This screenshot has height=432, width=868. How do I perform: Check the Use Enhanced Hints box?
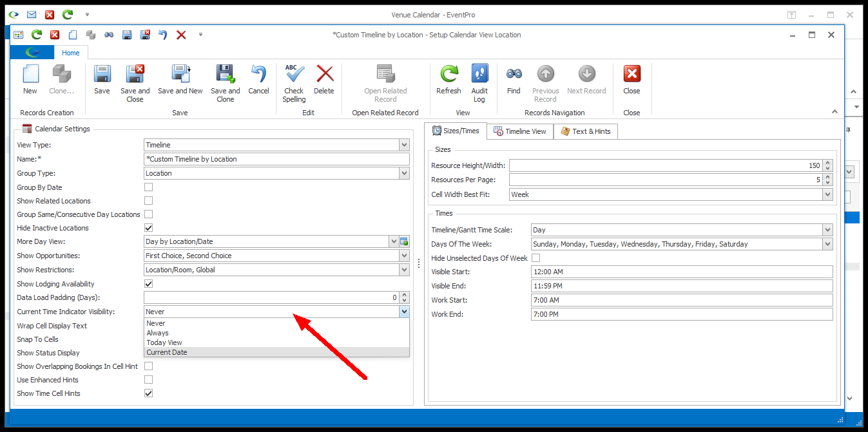click(149, 380)
